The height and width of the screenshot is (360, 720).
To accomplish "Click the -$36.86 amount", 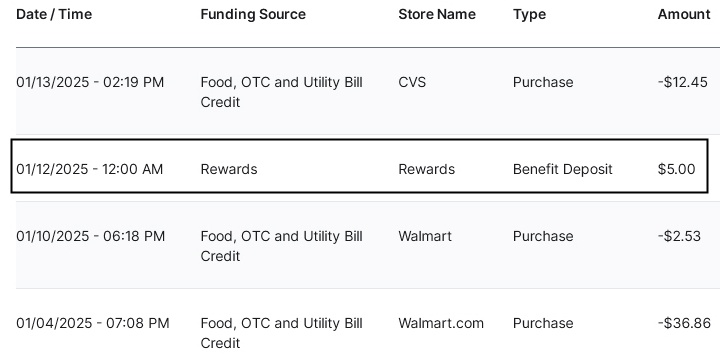I will click(x=684, y=323).
